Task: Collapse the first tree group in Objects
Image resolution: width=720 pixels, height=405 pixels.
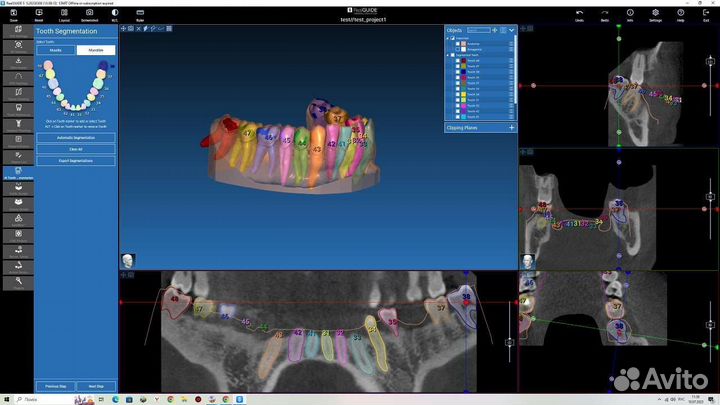Action: [x=448, y=38]
